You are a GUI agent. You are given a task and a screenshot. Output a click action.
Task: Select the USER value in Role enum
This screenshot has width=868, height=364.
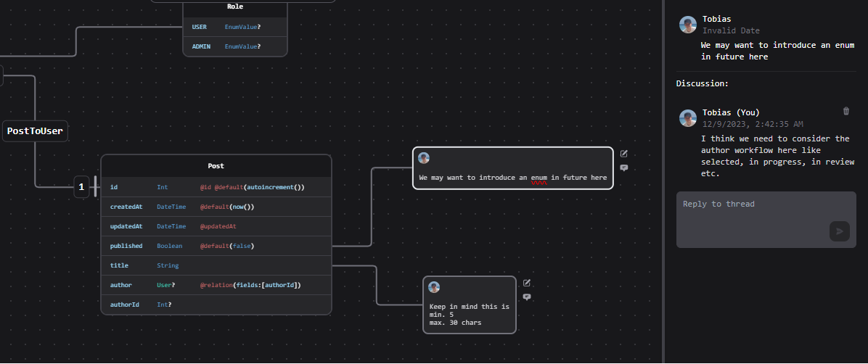[235, 27]
